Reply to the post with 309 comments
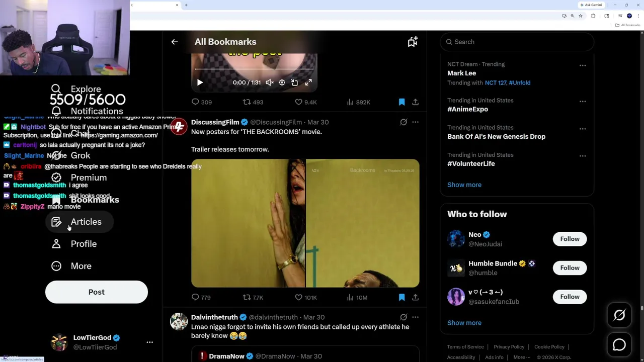The image size is (644, 362). 201,102
